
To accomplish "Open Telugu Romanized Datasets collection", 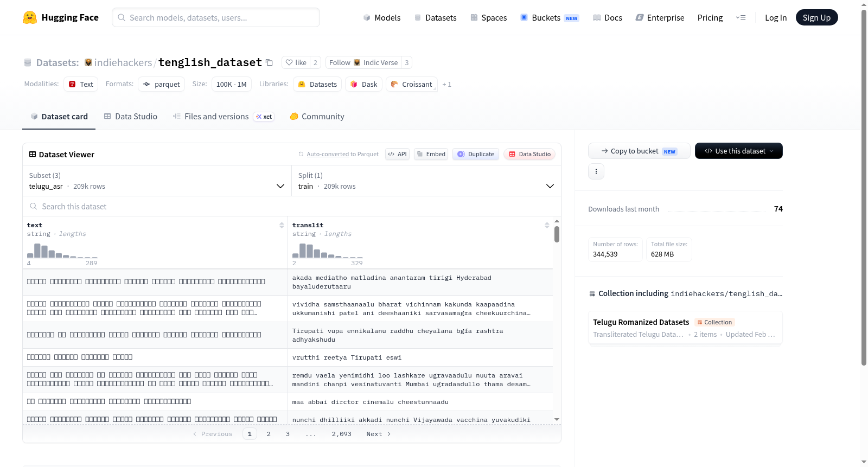I will pos(685,328).
